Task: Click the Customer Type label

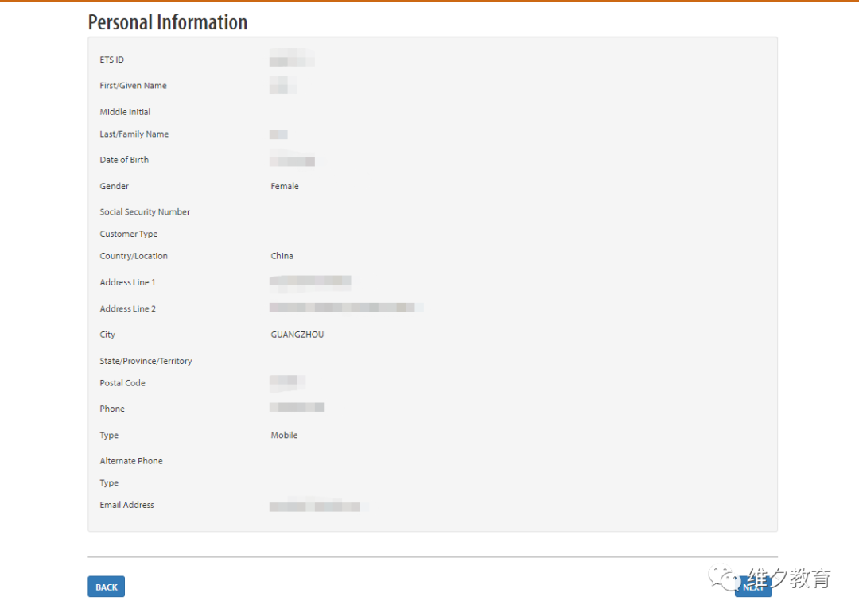Action: click(x=129, y=234)
